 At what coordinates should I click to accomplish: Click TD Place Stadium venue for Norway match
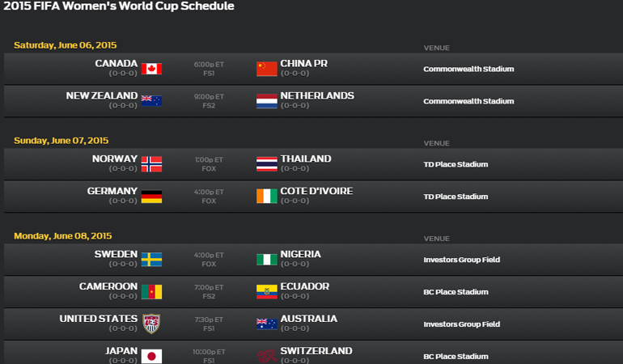click(456, 164)
